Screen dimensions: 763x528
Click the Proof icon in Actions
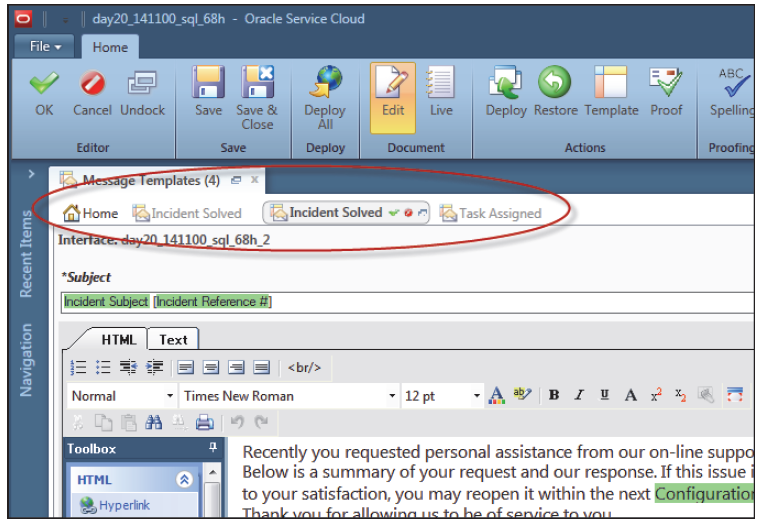pos(665,82)
